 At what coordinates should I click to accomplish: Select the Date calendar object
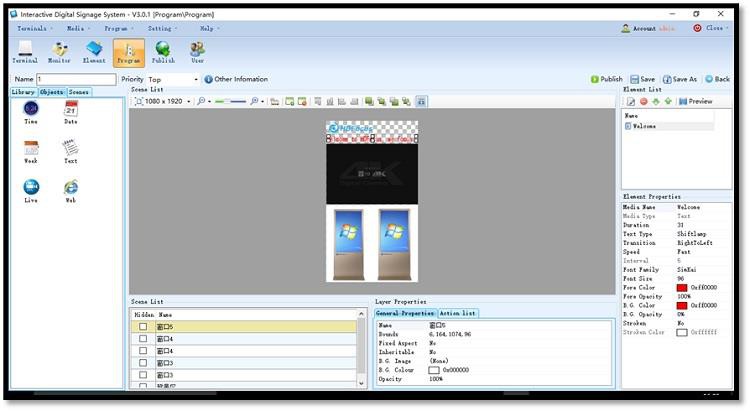pyautogui.click(x=71, y=112)
